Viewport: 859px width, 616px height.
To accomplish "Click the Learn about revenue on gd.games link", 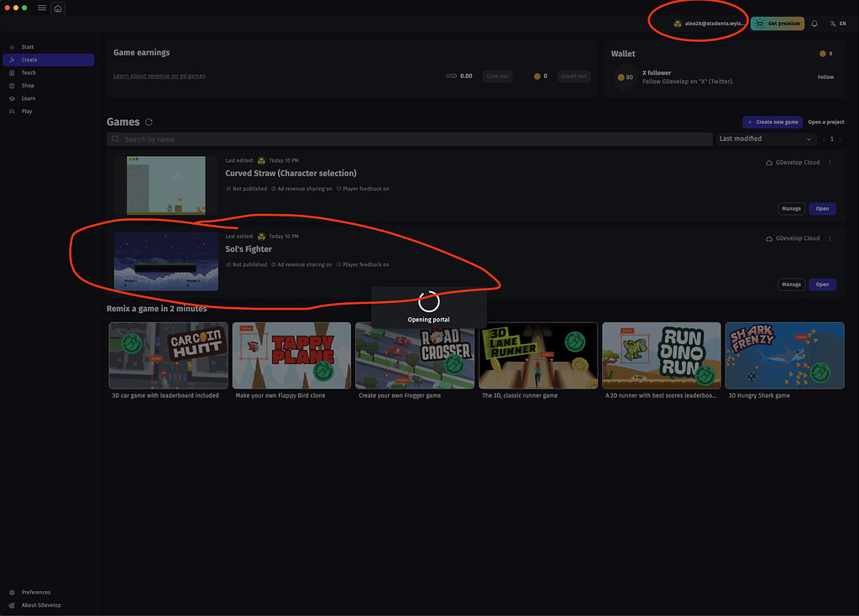I will [x=160, y=76].
